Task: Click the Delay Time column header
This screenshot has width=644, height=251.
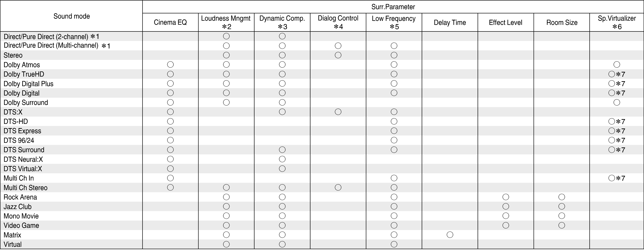Action: (450, 23)
